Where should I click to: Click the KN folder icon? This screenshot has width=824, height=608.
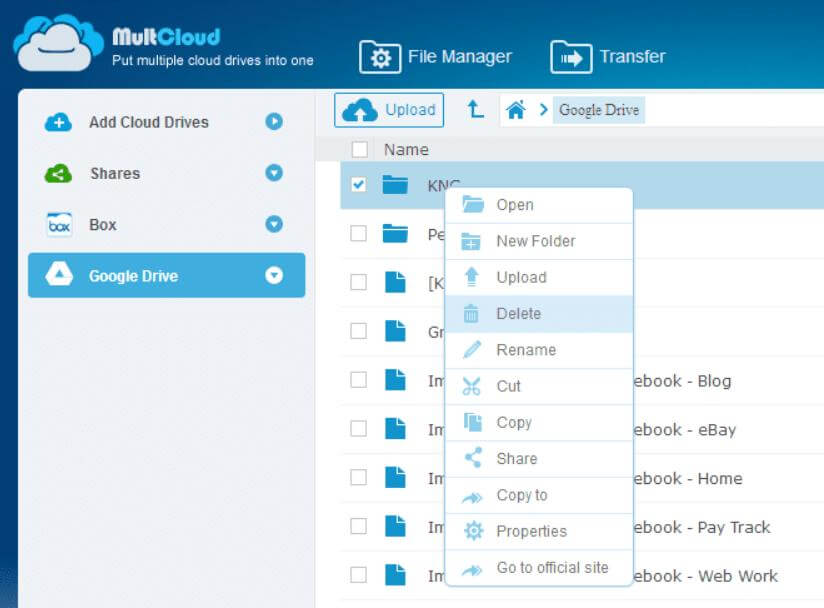coord(395,184)
